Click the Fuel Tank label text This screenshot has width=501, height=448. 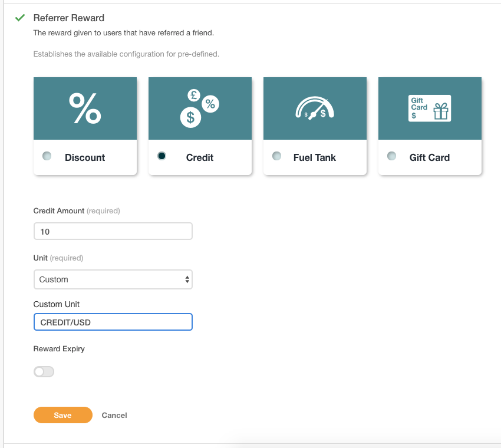tap(315, 157)
